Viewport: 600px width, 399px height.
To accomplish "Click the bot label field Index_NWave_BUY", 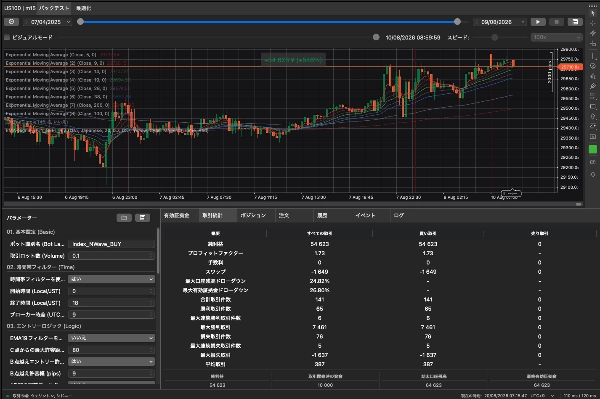I will point(111,244).
